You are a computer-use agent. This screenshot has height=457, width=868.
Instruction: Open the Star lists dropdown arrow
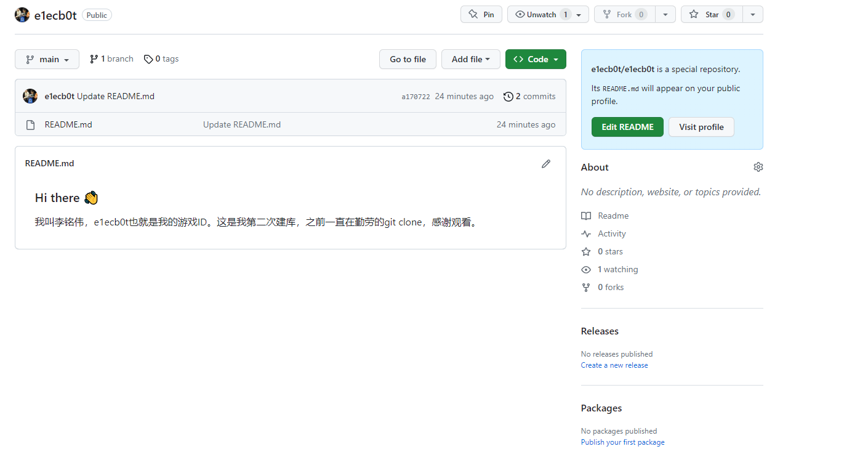tap(753, 14)
